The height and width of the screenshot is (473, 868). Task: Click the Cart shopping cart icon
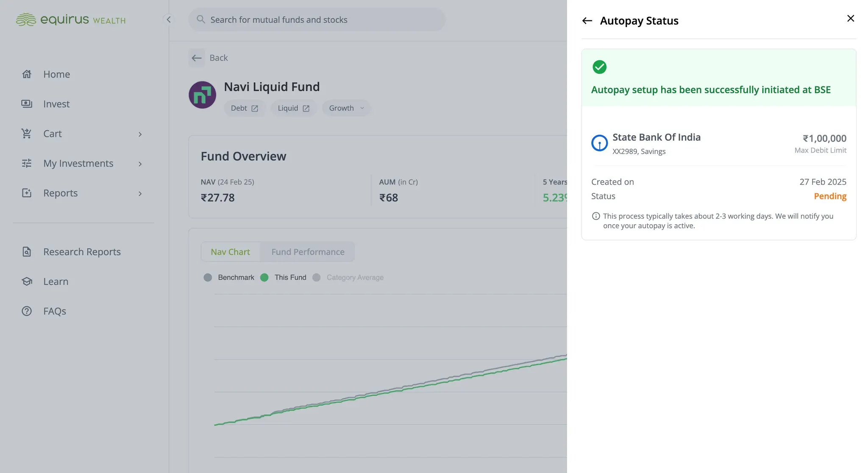pyautogui.click(x=27, y=134)
